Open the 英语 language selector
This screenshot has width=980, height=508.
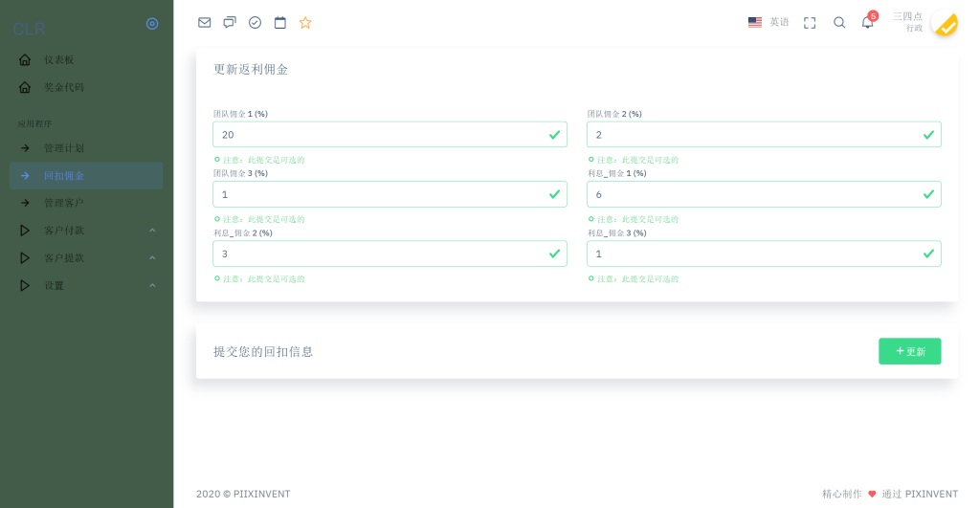[x=768, y=22]
